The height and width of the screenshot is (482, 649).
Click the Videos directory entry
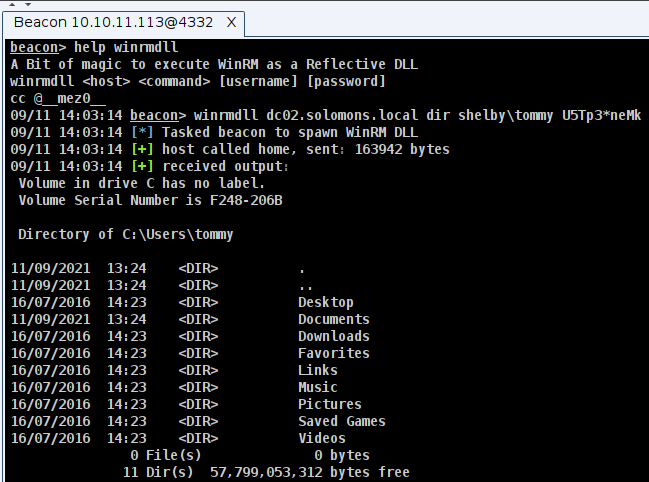click(322, 438)
